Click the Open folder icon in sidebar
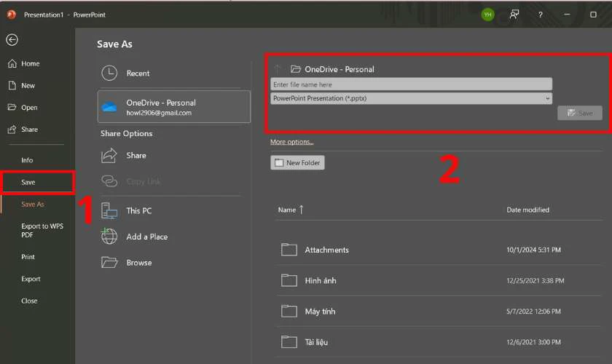 12,107
